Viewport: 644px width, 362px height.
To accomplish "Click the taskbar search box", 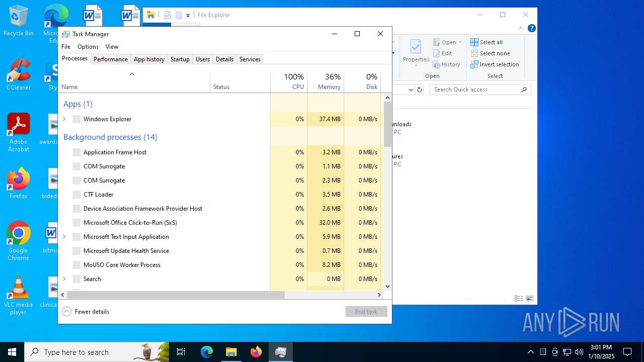I will click(x=97, y=352).
